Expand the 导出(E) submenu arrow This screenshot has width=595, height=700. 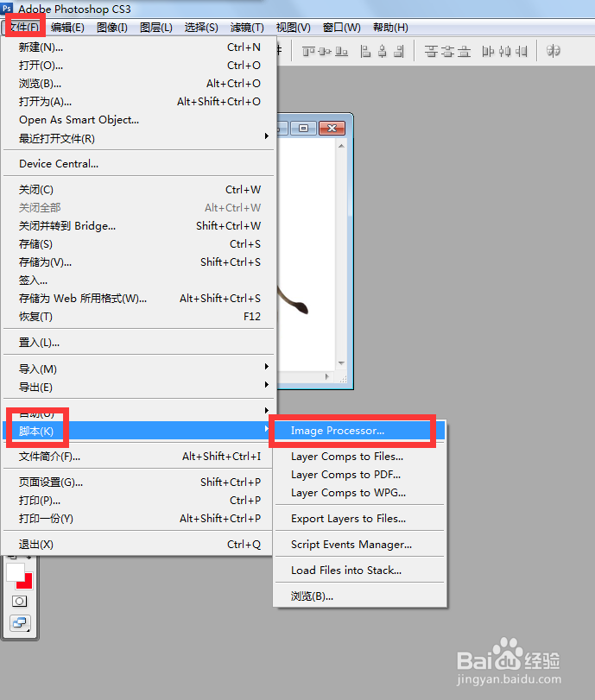(x=266, y=384)
